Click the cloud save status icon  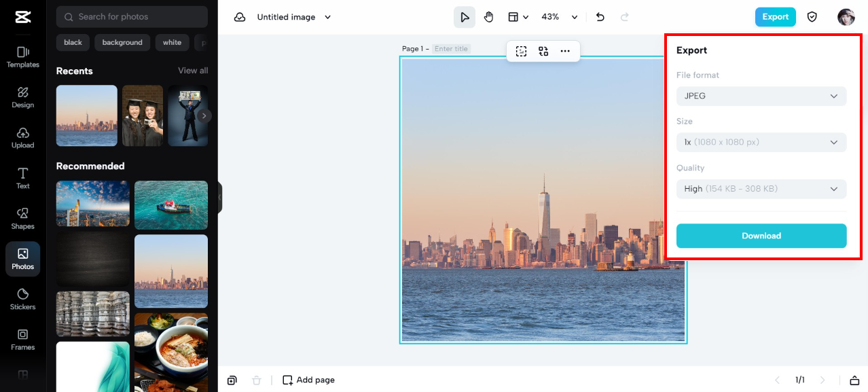[x=240, y=17]
